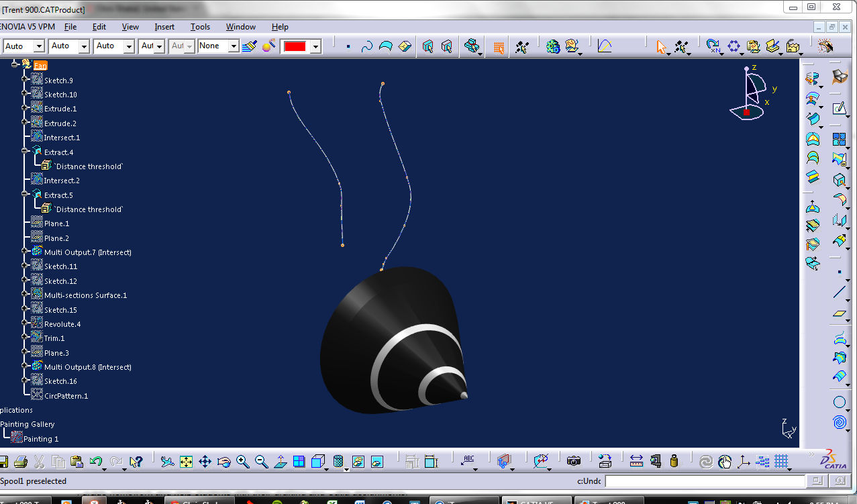Toggle the grid display icon in bottom toolbar
The height and width of the screenshot is (504, 857).
tap(781, 461)
